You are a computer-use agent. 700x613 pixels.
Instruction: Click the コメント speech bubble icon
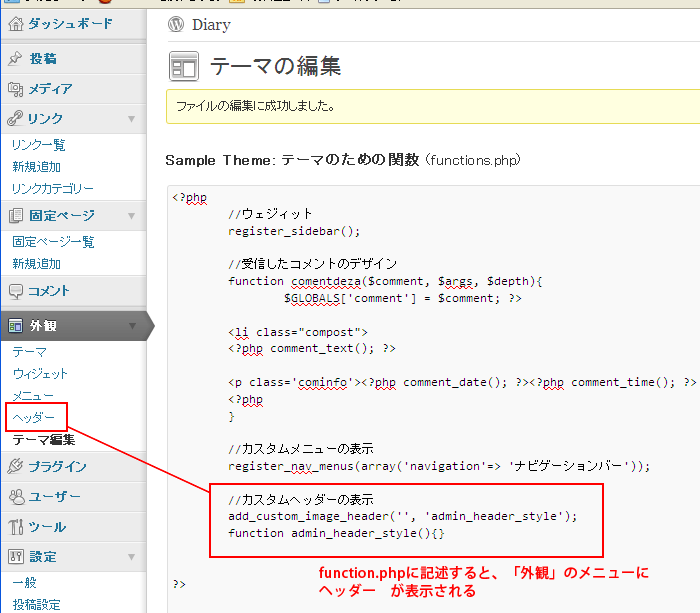[15, 291]
